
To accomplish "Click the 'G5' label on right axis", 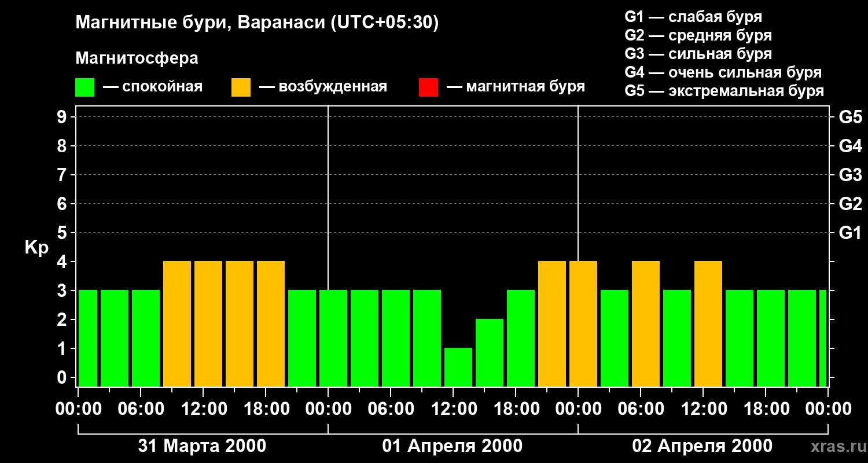I will [850, 117].
